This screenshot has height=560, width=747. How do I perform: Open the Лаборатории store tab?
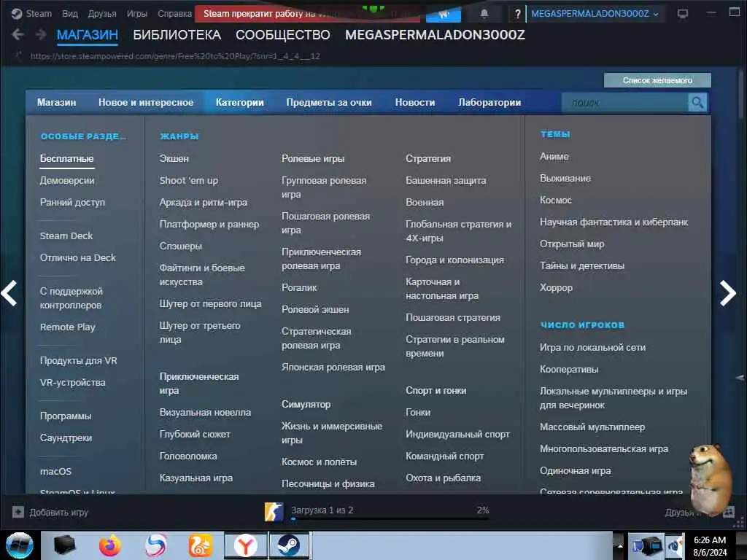click(489, 102)
